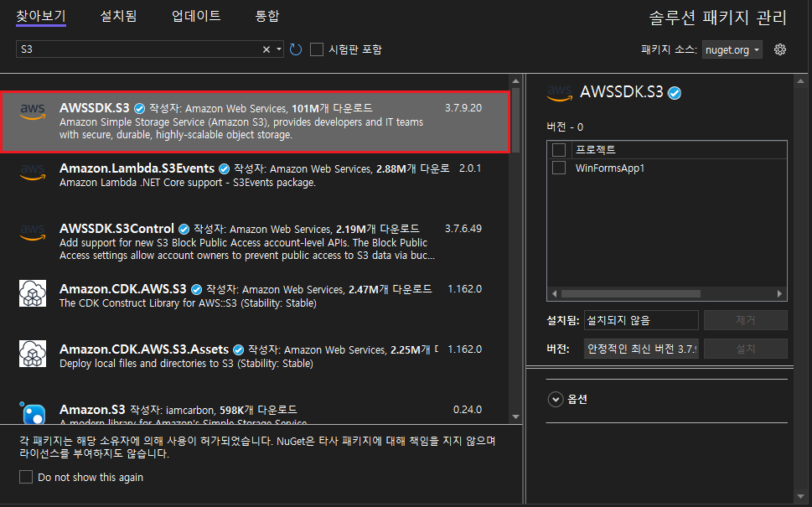Click the 프로젝트 column header
The width and height of the screenshot is (812, 507).
pyautogui.click(x=596, y=150)
